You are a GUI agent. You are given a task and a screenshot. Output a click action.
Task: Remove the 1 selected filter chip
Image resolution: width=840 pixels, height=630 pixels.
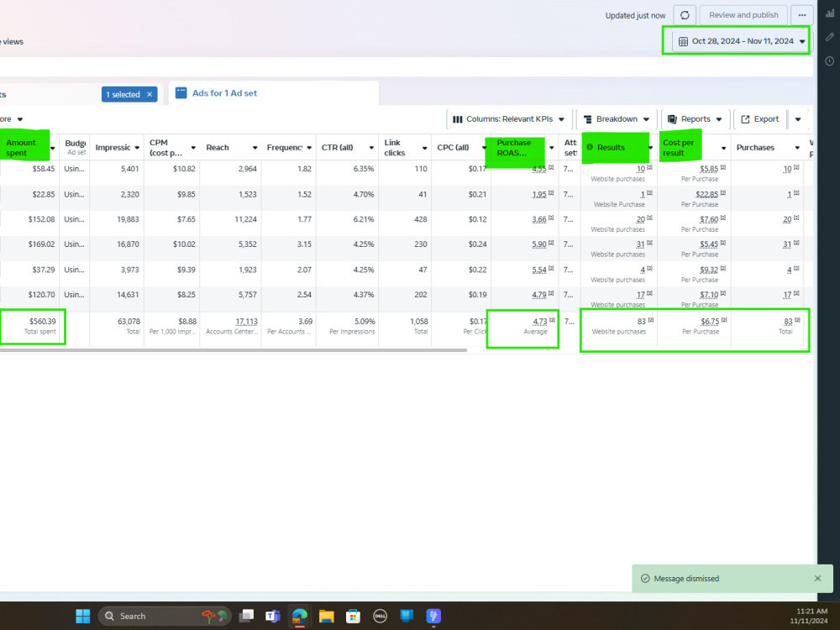point(150,94)
